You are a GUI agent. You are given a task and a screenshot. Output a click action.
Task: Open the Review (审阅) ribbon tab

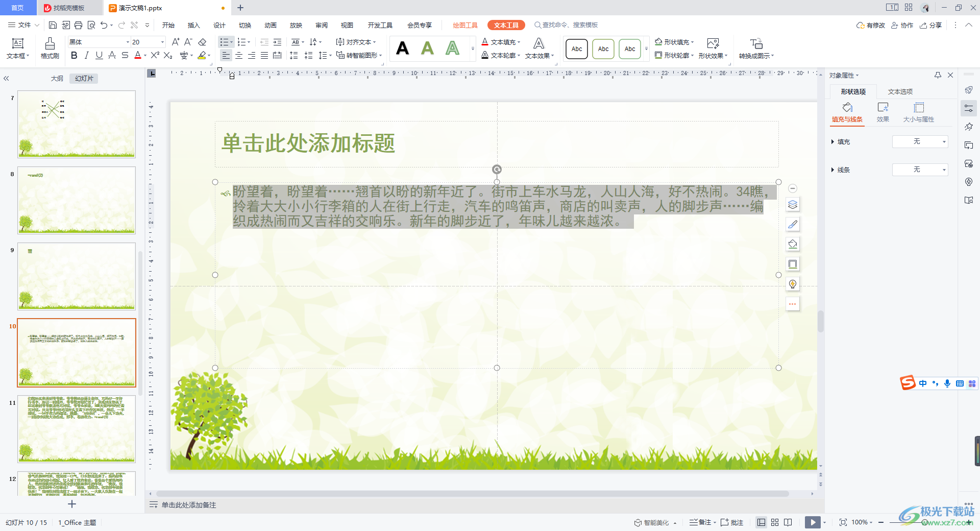point(322,25)
